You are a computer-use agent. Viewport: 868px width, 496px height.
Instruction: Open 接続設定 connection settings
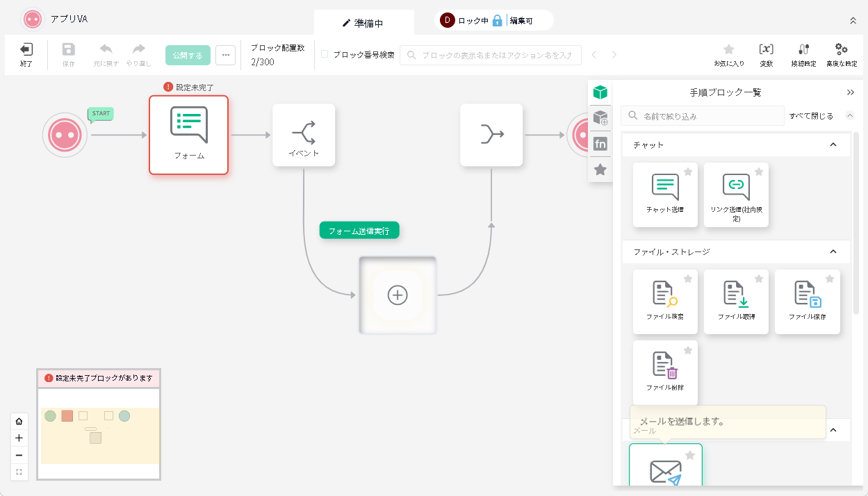803,54
